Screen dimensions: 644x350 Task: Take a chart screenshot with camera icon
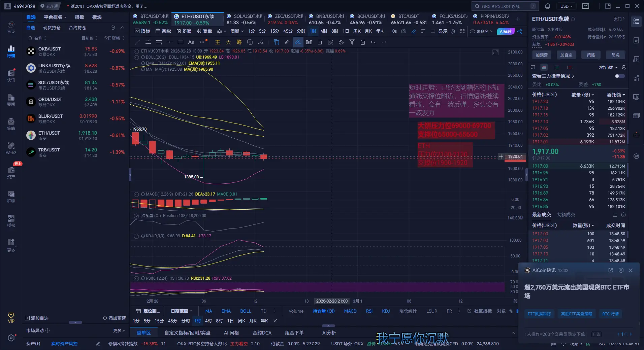pyautogui.click(x=404, y=31)
